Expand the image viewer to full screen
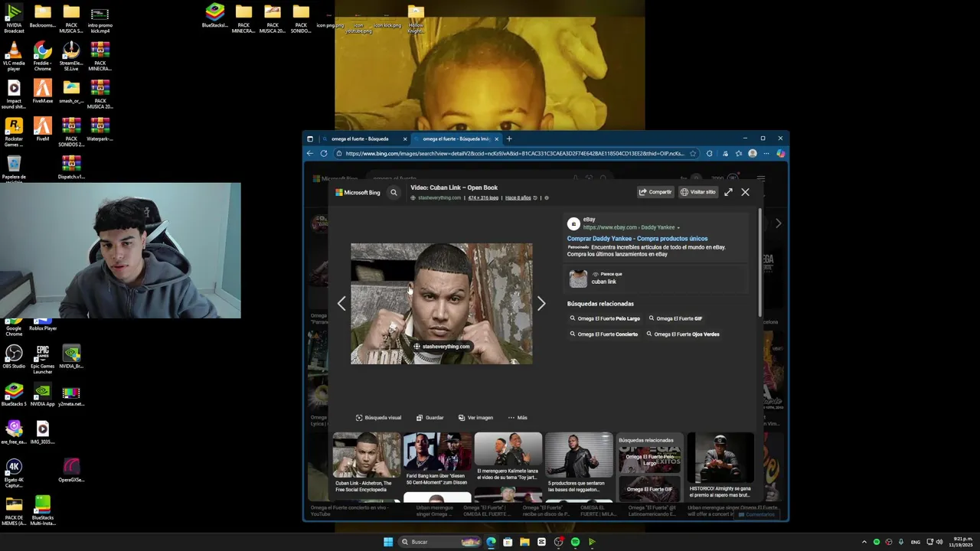This screenshot has width=980, height=551. pos(728,192)
